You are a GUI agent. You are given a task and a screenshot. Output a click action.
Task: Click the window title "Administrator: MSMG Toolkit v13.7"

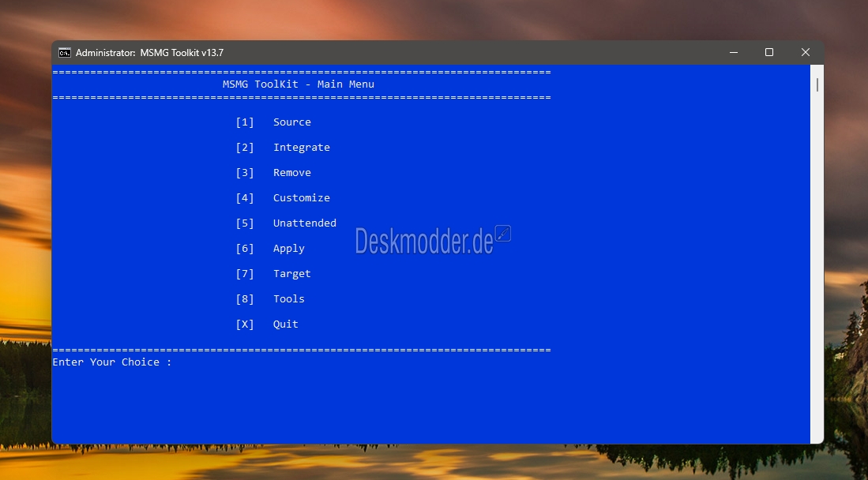[149, 53]
